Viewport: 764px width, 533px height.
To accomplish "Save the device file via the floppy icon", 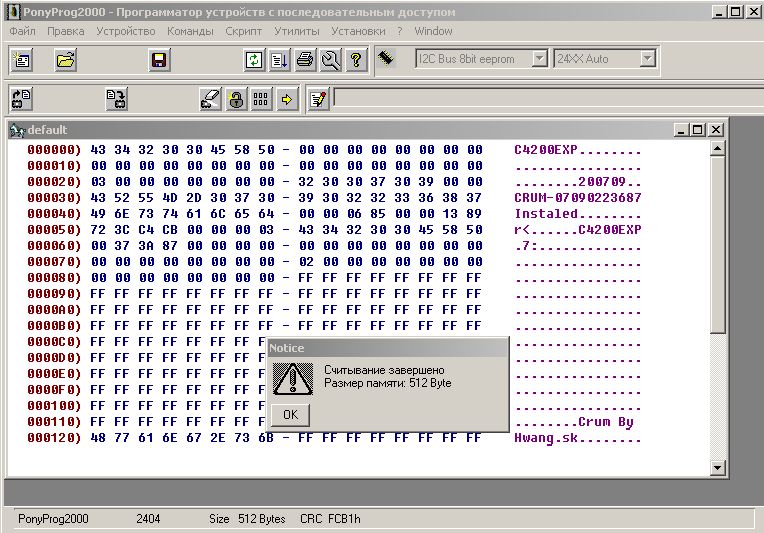I will pos(158,60).
